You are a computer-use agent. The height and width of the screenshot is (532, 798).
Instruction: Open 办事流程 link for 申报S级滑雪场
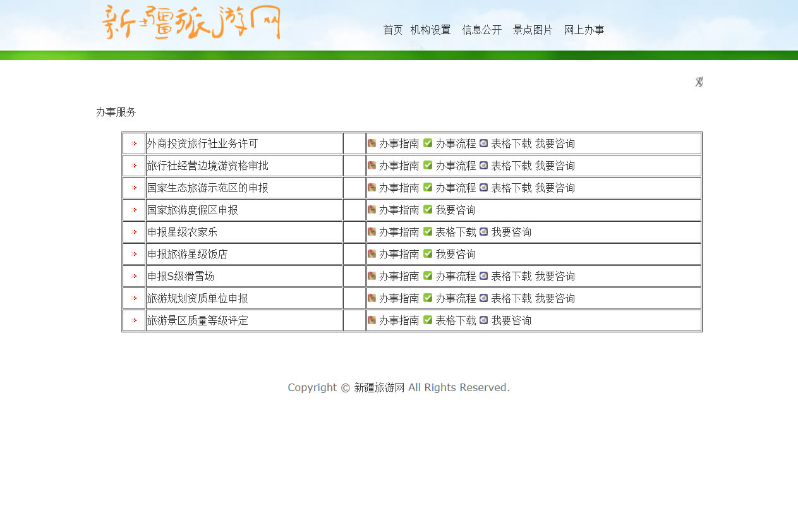coord(456,276)
